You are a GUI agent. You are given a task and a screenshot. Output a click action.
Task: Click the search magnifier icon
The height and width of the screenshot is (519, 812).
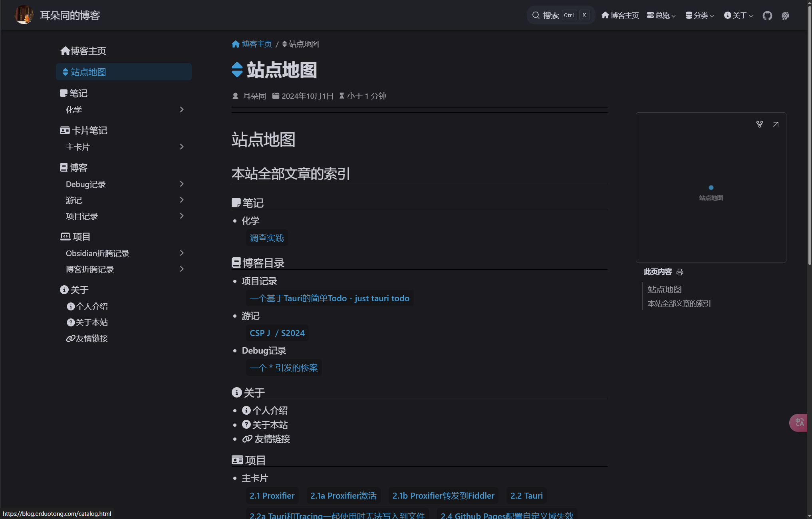click(536, 15)
